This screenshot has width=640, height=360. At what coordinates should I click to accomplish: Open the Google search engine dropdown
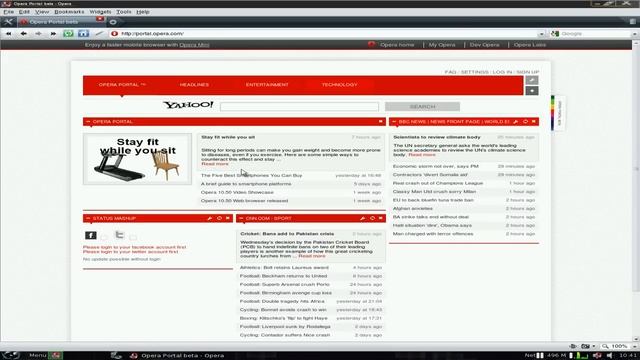pyautogui.click(x=635, y=34)
